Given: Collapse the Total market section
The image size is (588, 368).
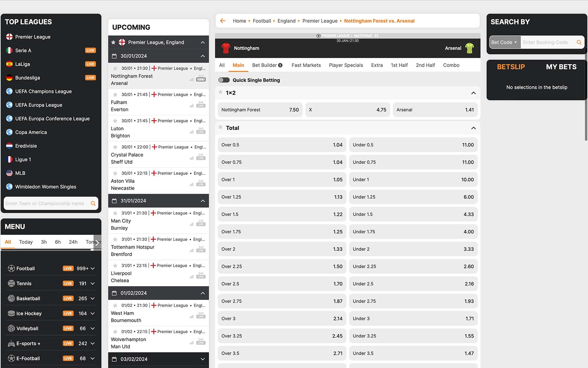Looking at the screenshot, I should 473,128.
